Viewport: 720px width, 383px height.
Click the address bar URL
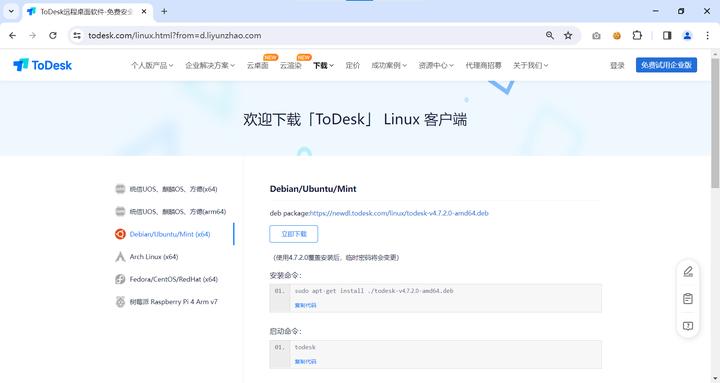click(174, 35)
